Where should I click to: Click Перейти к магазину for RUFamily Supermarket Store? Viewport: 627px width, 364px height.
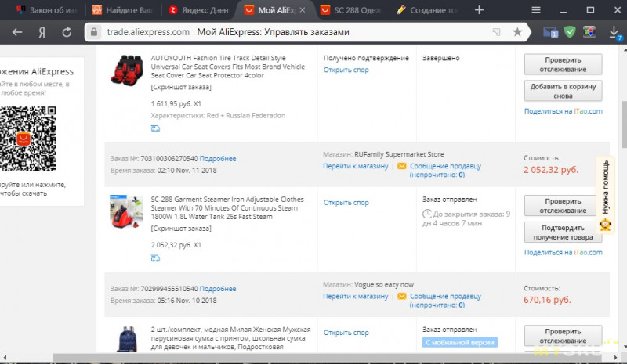(356, 166)
